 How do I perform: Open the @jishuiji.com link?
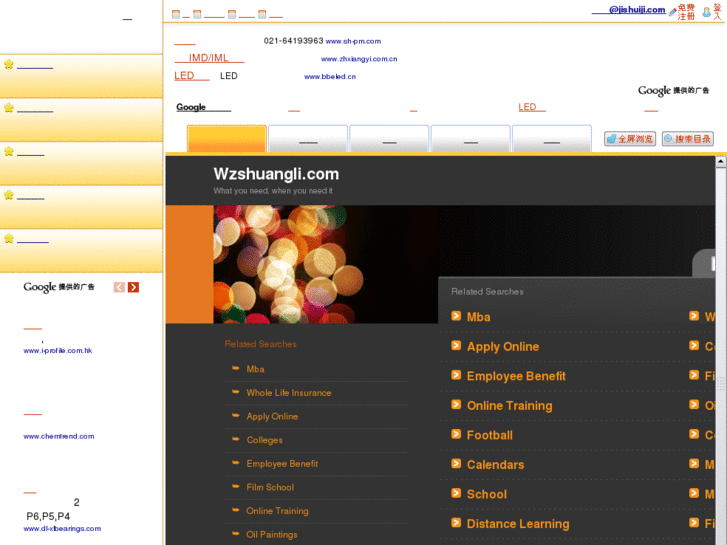pos(628,10)
